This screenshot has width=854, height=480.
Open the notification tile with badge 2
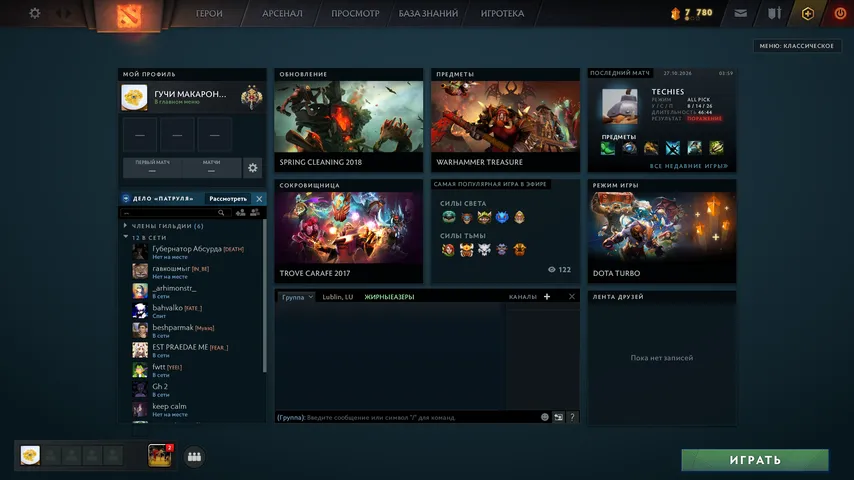160,455
